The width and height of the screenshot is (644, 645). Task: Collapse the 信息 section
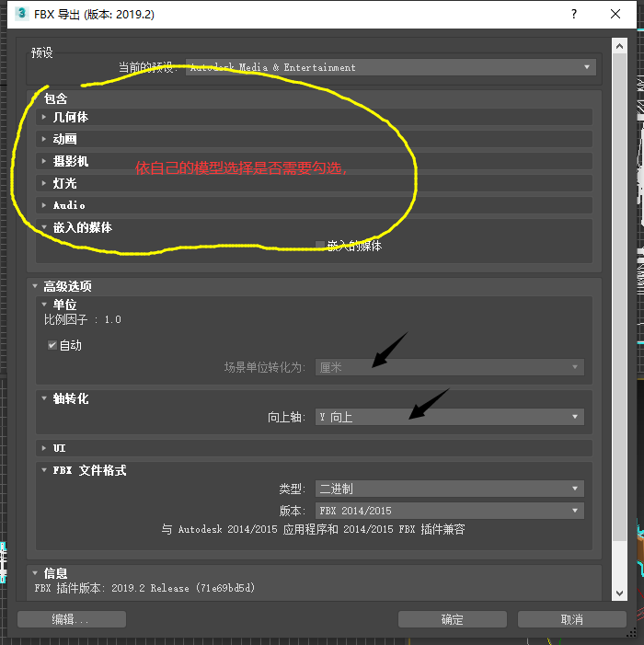[x=35, y=572]
